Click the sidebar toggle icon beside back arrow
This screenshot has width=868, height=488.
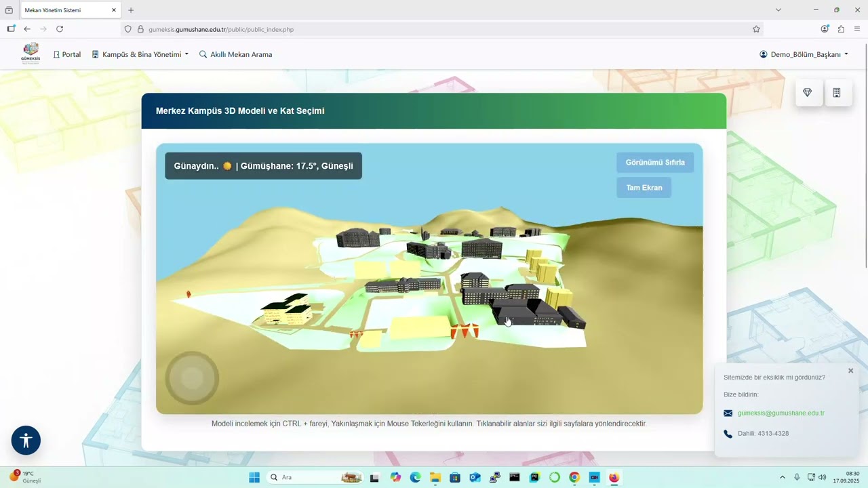pos(11,29)
